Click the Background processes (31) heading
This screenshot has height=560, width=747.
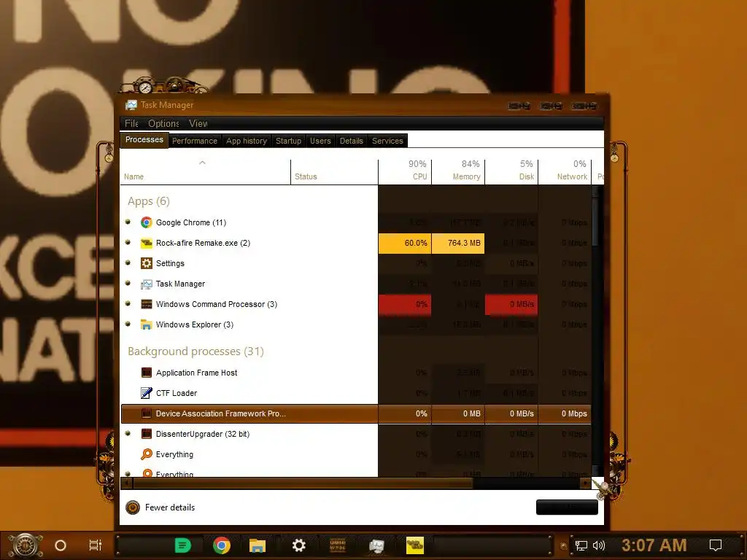[x=196, y=351]
